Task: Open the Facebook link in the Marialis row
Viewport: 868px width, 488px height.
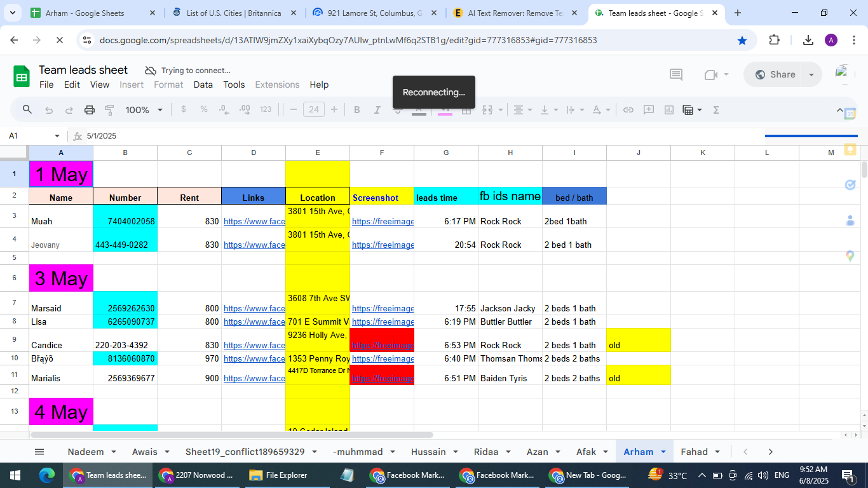Action: (254, 378)
